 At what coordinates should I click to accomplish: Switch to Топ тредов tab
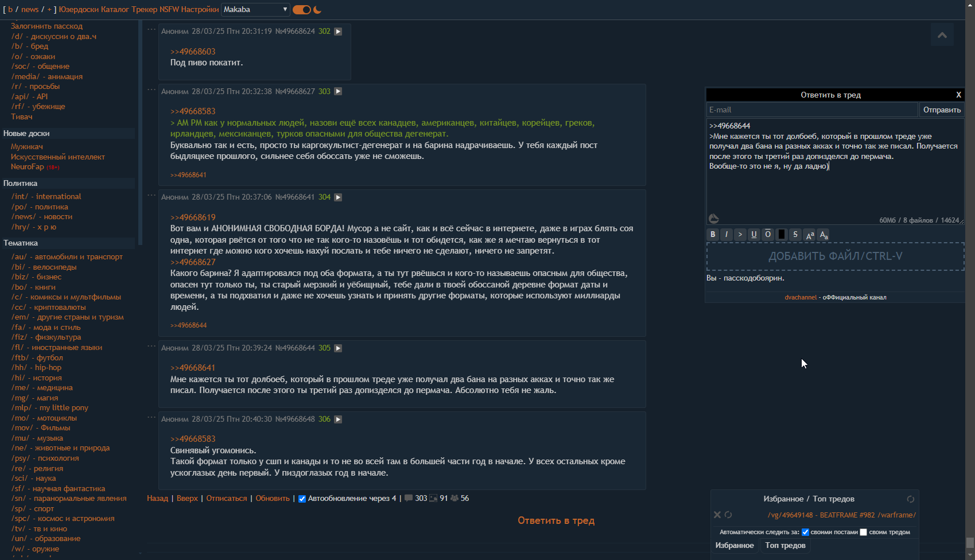tap(785, 546)
